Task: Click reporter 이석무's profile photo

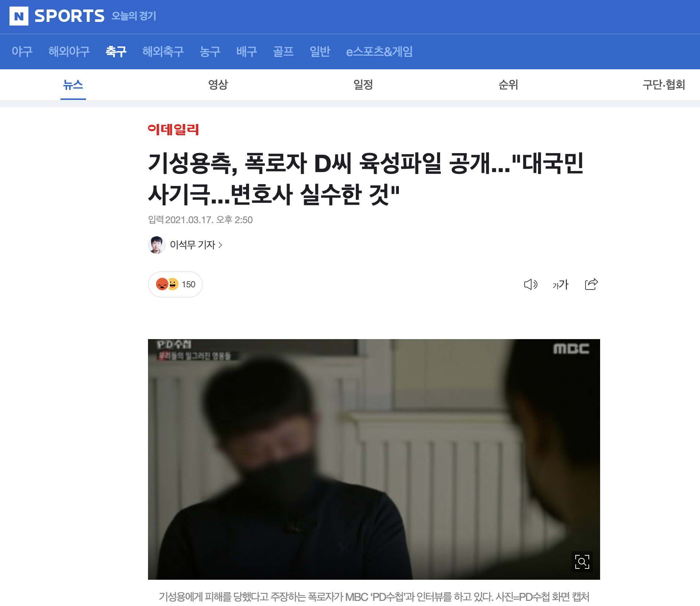Action: pos(157,245)
